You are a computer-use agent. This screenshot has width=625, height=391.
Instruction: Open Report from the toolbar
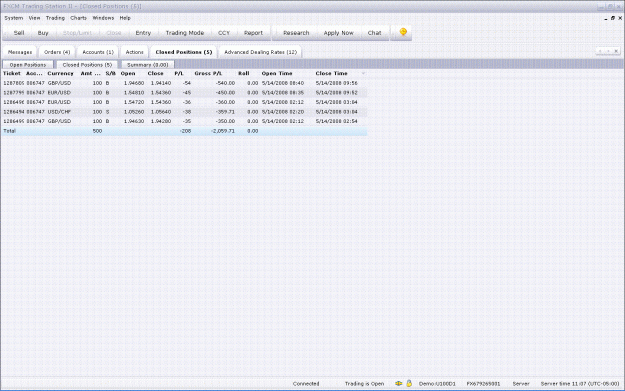(x=253, y=33)
